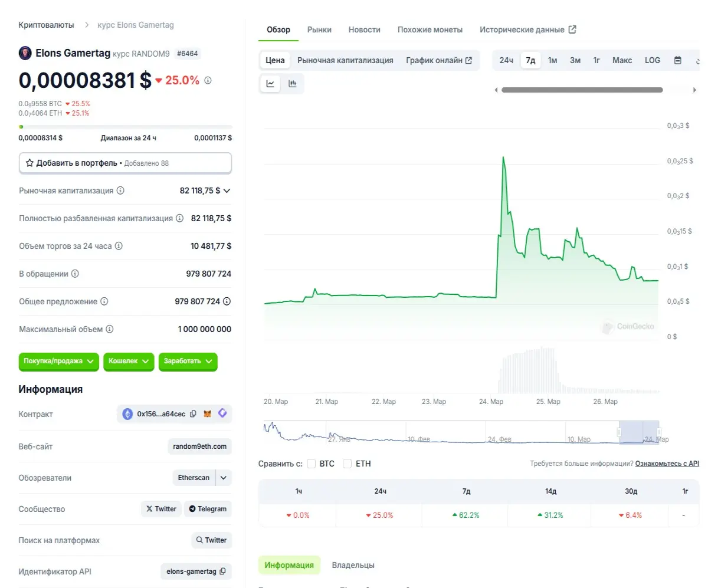Copy the API identifier elons-gamertag
This screenshot has width=708, height=588.
click(222, 571)
